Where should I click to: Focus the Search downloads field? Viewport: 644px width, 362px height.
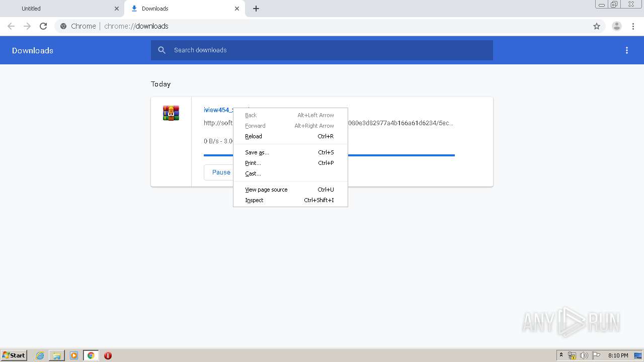click(322, 50)
